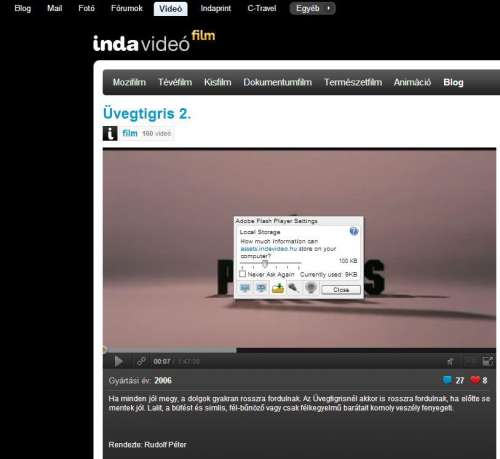Click the link/share chain icon in player
The image size is (500, 459).
tap(141, 361)
